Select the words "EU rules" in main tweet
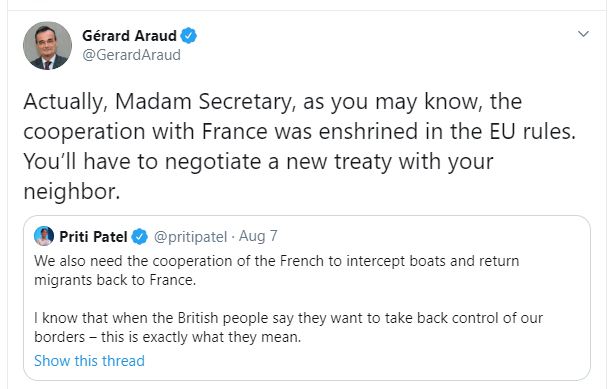This screenshot has height=389, width=609. coord(532,132)
